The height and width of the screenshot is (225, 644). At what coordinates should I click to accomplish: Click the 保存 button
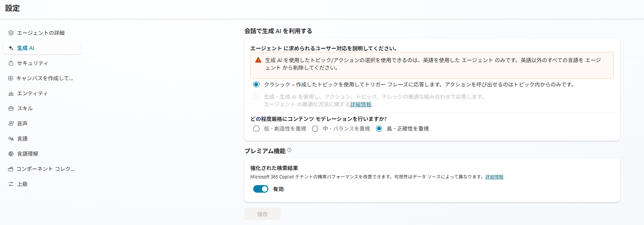[262, 214]
